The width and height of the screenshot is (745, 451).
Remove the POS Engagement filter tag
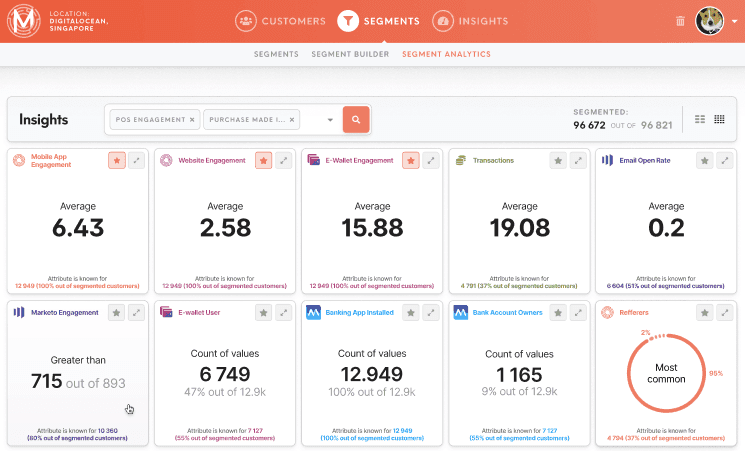pyautogui.click(x=192, y=120)
